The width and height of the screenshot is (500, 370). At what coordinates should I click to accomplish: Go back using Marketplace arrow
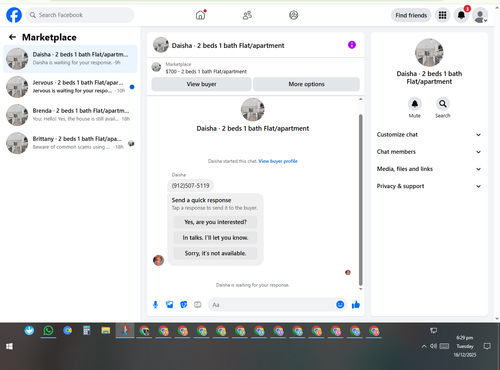click(x=12, y=37)
